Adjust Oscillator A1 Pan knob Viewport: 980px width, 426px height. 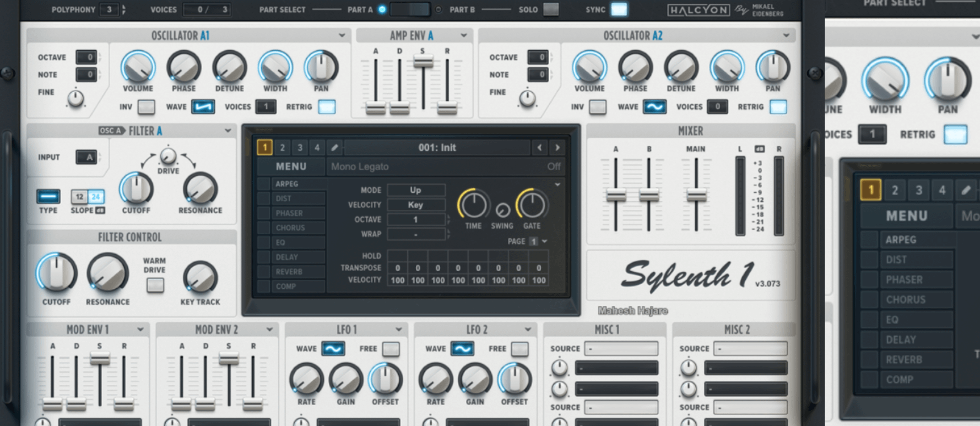pyautogui.click(x=321, y=67)
